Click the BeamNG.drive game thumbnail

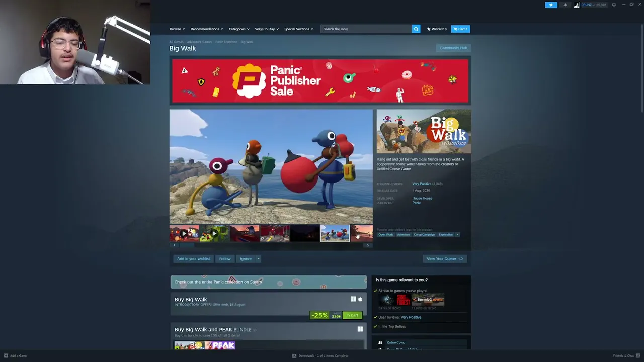pos(428,300)
